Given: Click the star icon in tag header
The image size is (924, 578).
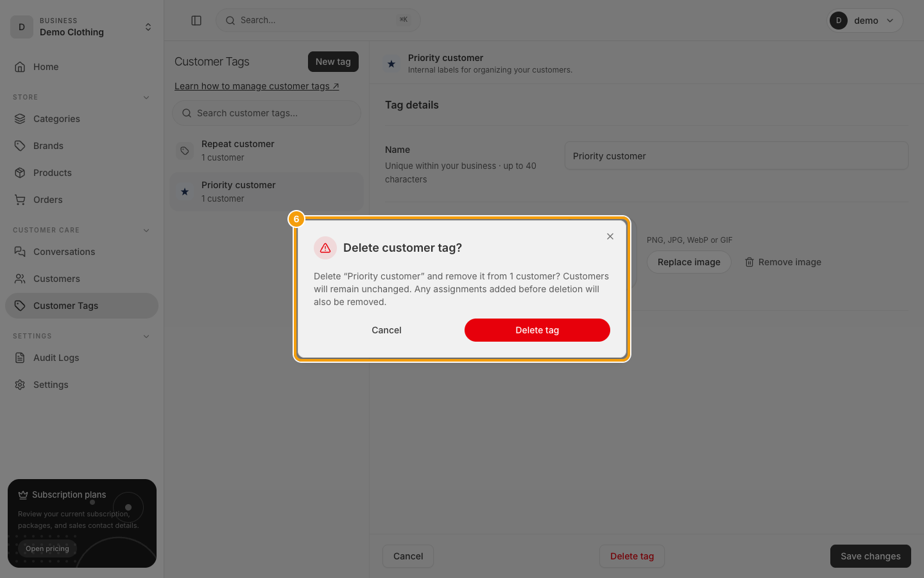Looking at the screenshot, I should coord(391,64).
